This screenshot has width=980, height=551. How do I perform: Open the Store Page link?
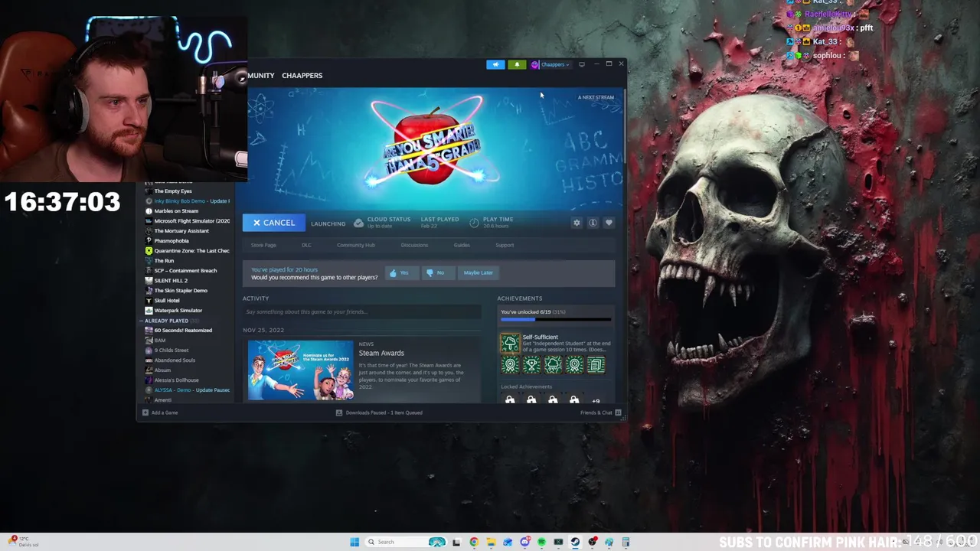click(263, 245)
